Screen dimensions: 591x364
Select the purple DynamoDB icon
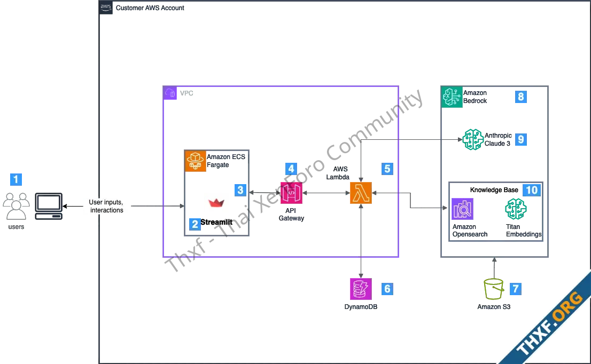pos(361,289)
